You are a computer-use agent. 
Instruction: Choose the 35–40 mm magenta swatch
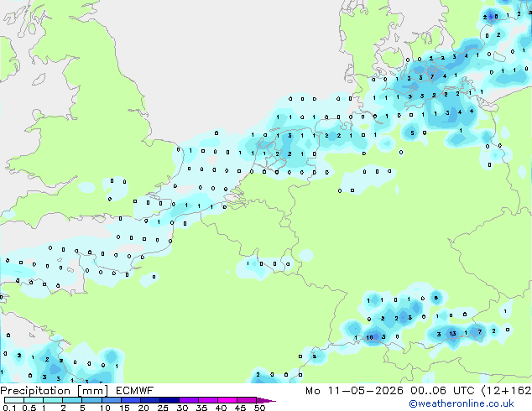point(207,400)
